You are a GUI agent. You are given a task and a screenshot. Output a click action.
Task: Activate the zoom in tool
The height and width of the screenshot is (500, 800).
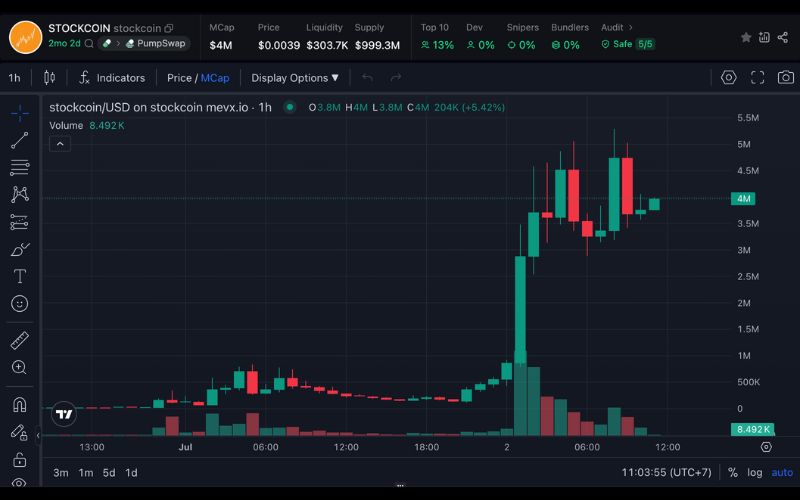[x=19, y=367]
